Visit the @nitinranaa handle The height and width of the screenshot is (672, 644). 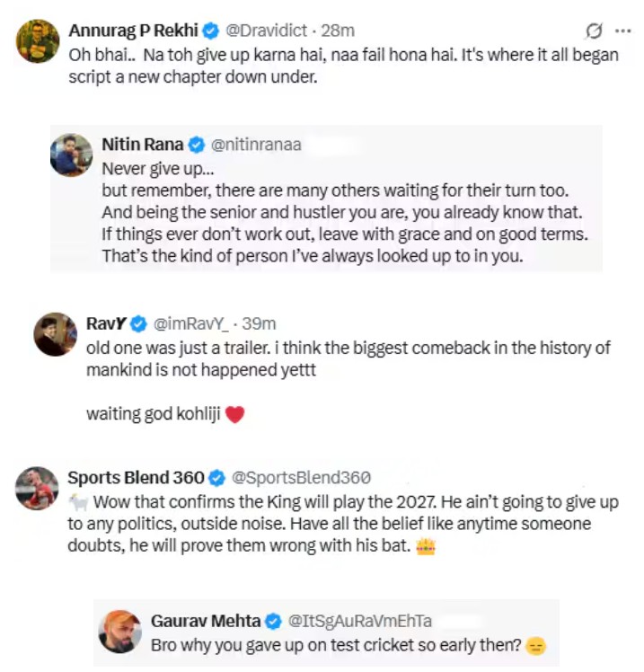tap(256, 145)
